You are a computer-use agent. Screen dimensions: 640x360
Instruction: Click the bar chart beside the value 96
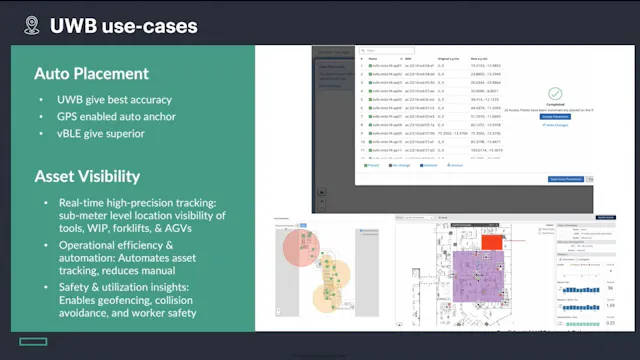click(x=581, y=290)
